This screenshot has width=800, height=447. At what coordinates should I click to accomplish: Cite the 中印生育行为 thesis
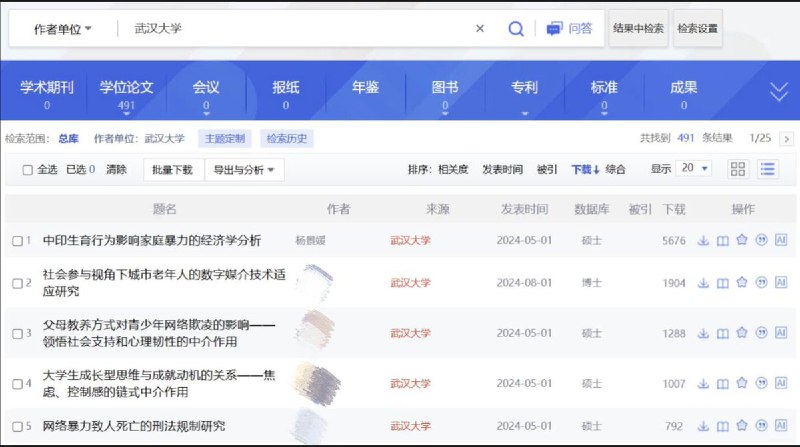click(x=761, y=240)
